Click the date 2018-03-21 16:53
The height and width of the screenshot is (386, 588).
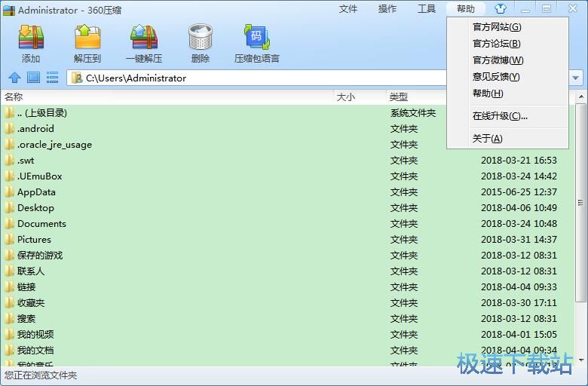click(x=519, y=161)
